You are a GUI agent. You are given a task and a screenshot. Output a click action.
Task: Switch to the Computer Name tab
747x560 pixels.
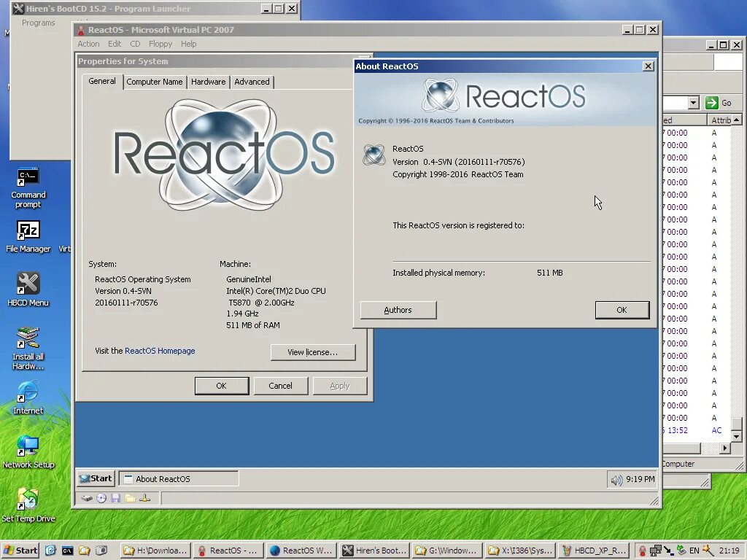[x=155, y=82]
